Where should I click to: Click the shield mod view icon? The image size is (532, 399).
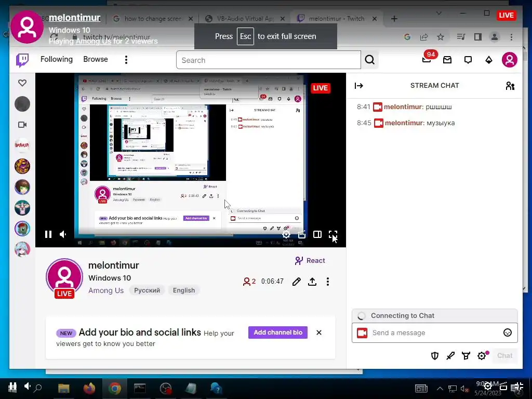point(435,355)
